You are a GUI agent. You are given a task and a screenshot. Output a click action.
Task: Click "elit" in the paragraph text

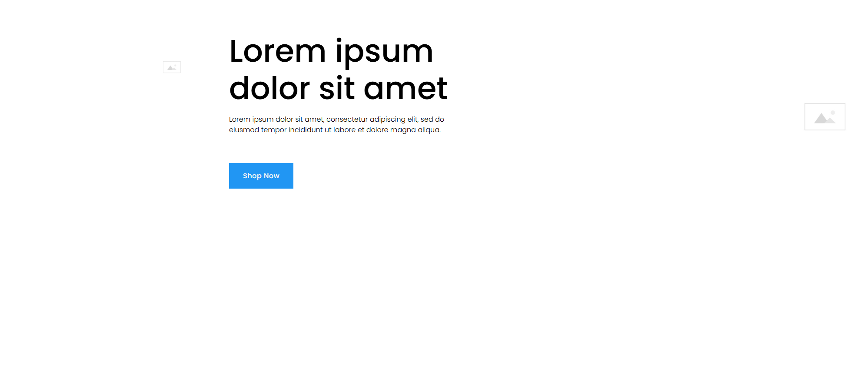click(x=412, y=119)
